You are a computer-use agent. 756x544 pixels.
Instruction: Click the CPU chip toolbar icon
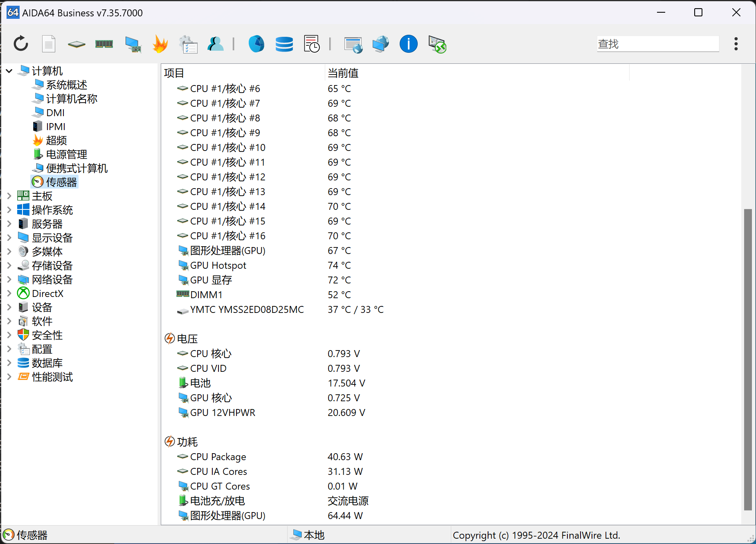click(x=76, y=44)
